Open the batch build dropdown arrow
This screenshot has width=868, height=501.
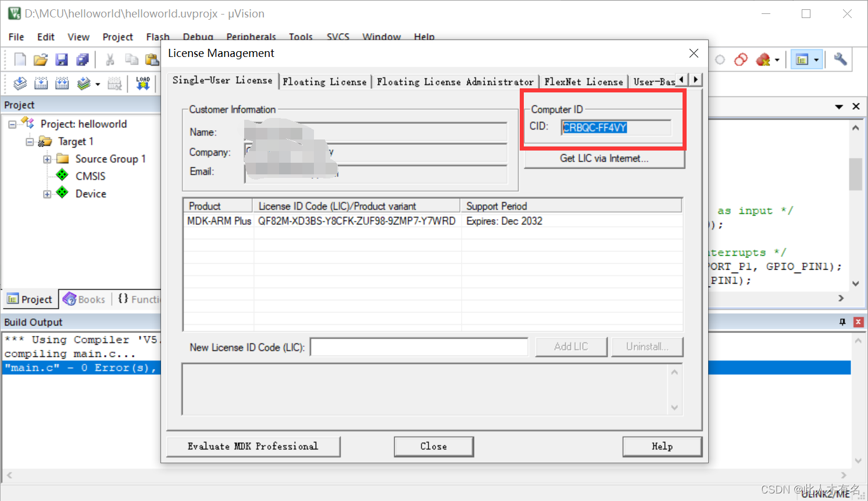point(97,83)
